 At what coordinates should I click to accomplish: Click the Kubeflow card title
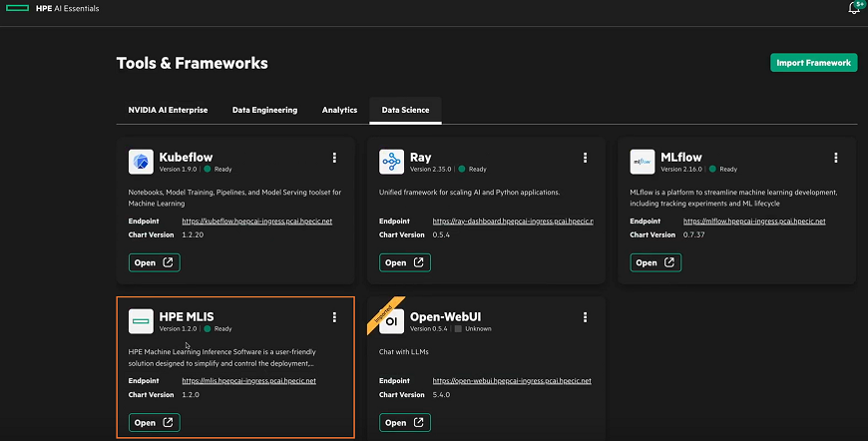point(186,158)
